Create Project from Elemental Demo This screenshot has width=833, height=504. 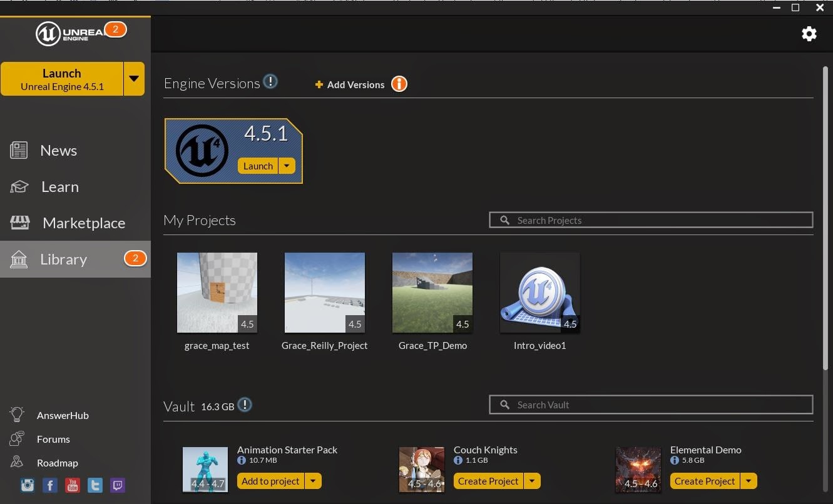(705, 481)
